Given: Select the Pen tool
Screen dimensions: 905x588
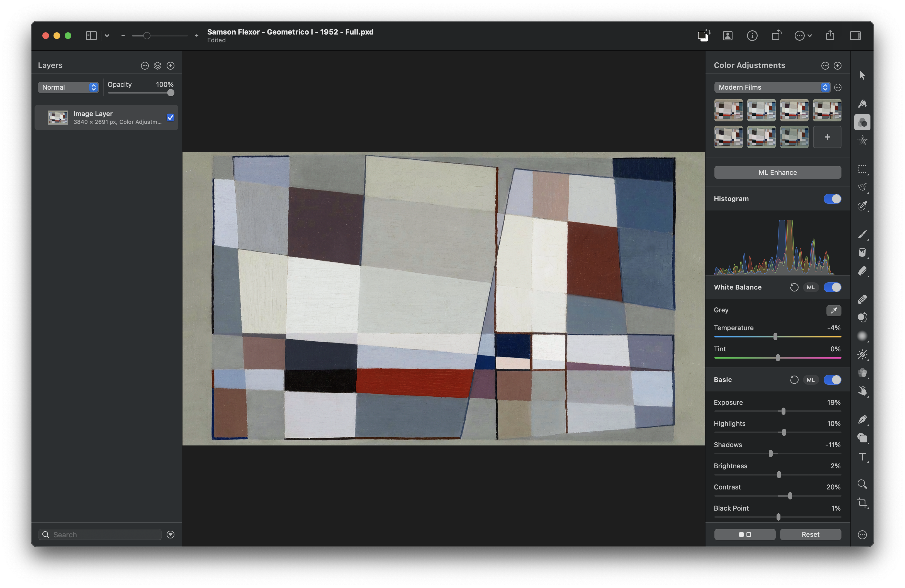Looking at the screenshot, I should tap(862, 419).
